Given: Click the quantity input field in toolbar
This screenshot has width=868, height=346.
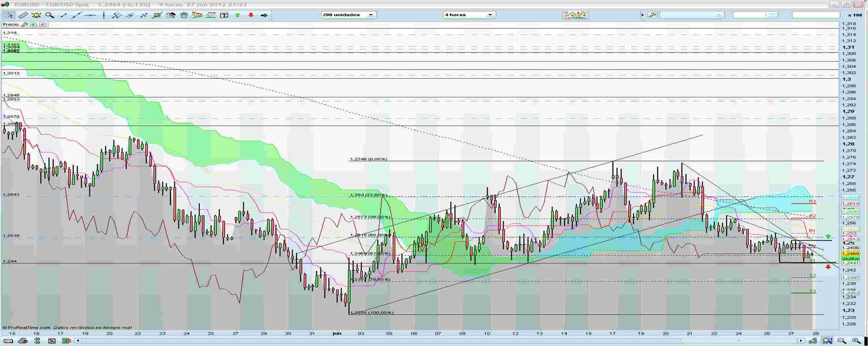Looking at the screenshot, I should [755, 15].
